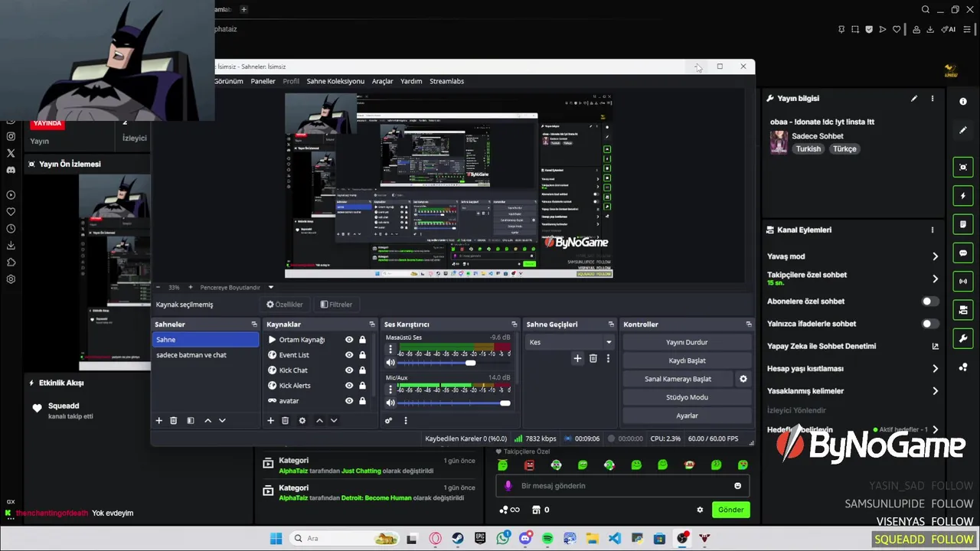Mute the Masaüstü Ses channel
The image size is (980, 551).
(x=390, y=363)
